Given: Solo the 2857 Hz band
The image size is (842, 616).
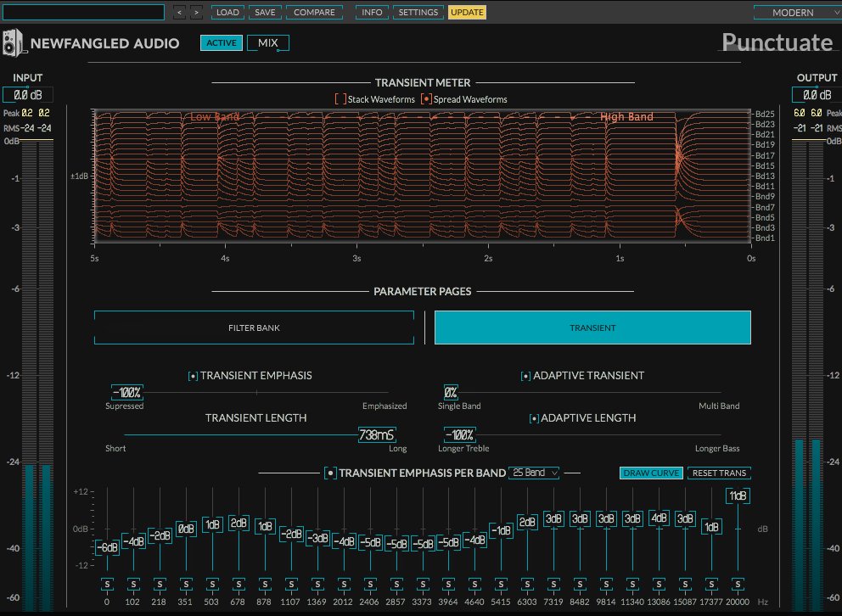Looking at the screenshot, I should [397, 584].
